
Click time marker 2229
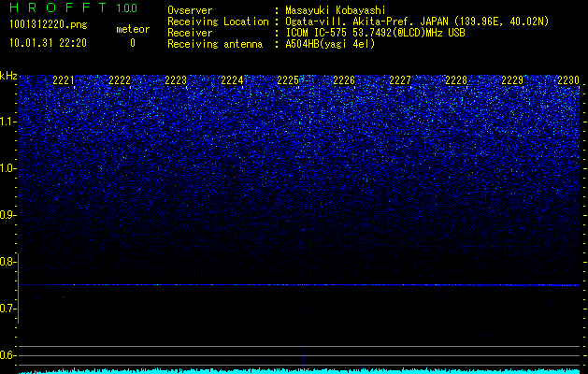point(512,80)
